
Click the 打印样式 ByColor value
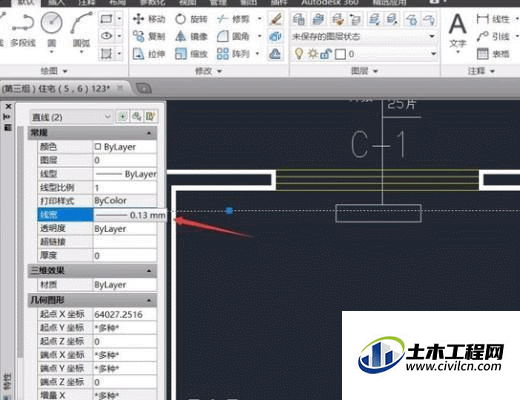click(x=125, y=201)
